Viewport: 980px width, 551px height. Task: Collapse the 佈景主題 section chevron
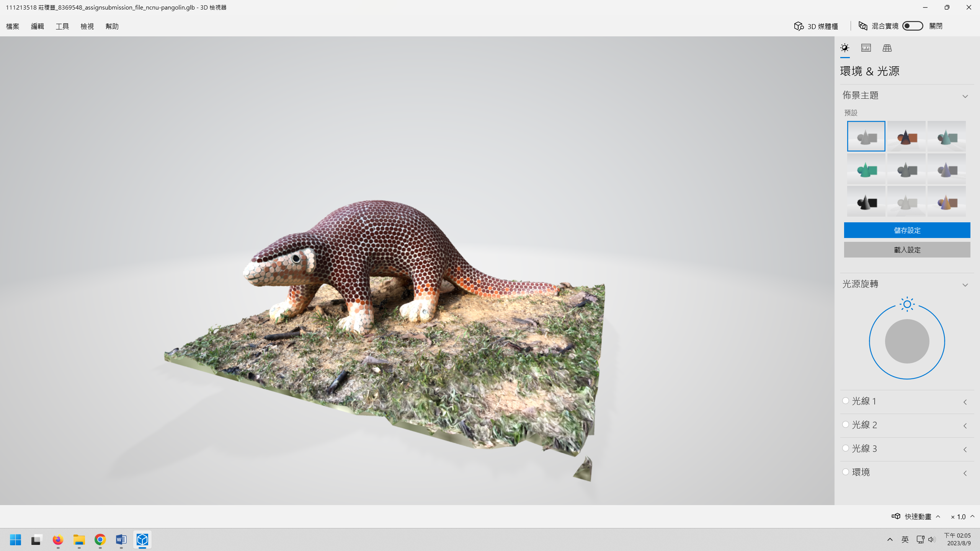[965, 96]
